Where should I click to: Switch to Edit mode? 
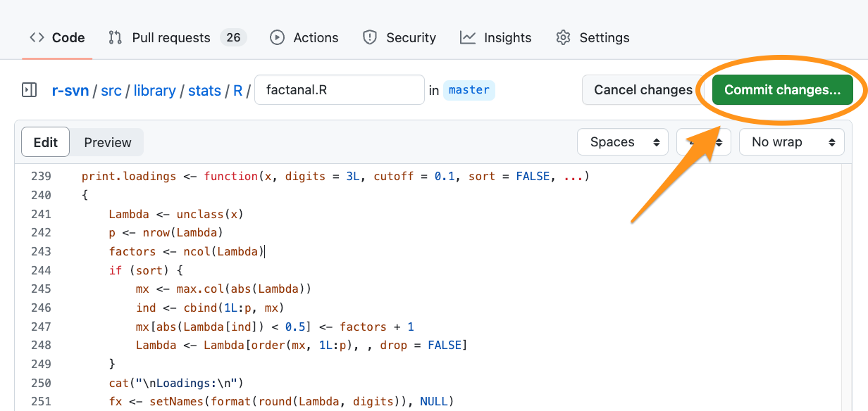[46, 142]
